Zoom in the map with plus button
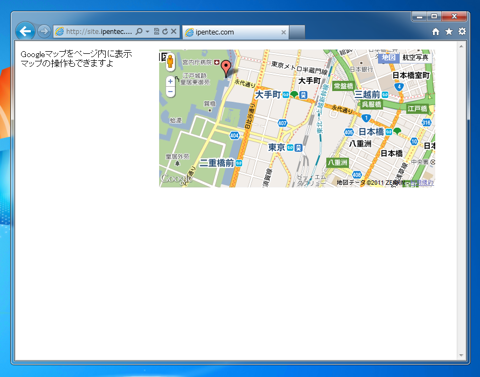The image size is (480, 377). (x=170, y=81)
